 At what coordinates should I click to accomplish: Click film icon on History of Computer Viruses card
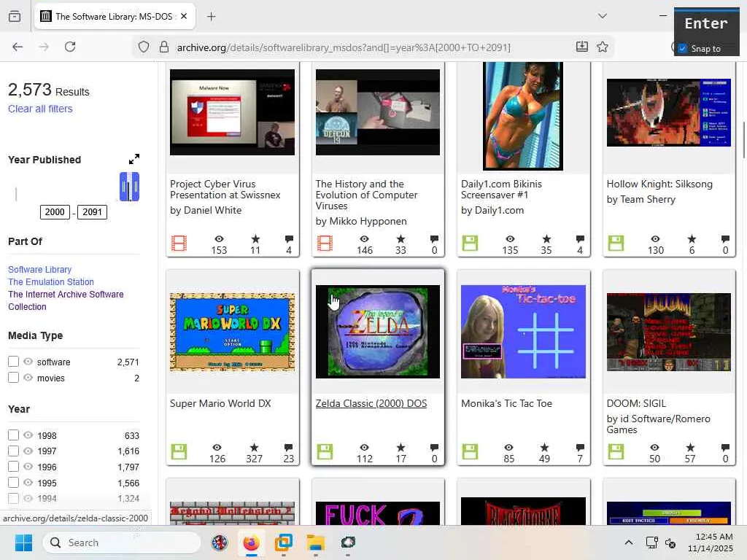click(325, 244)
